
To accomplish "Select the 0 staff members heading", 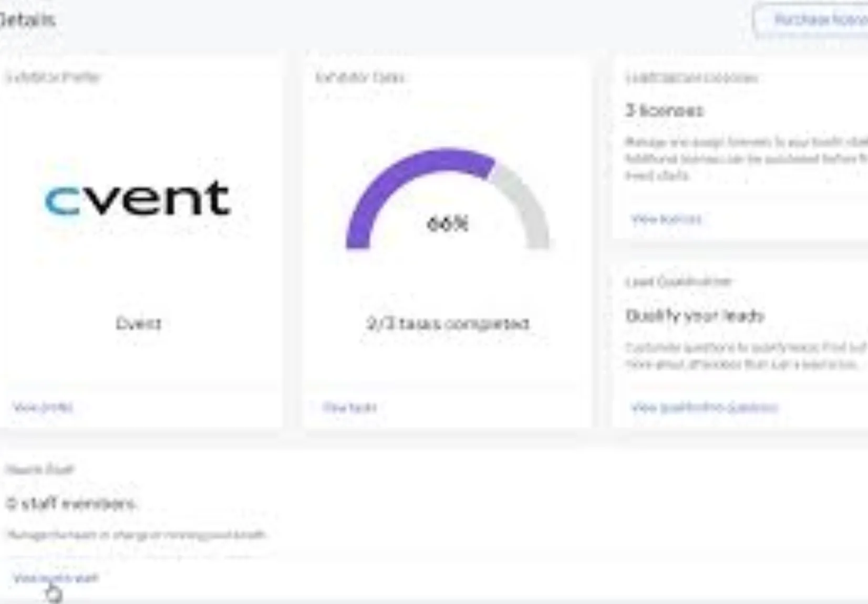I will click(71, 504).
